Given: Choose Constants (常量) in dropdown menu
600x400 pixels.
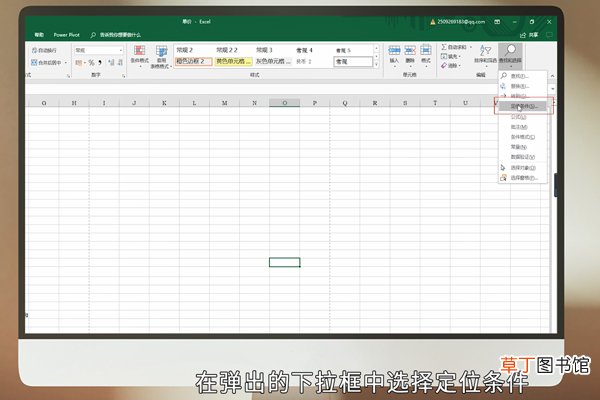Looking at the screenshot, I should (x=523, y=147).
